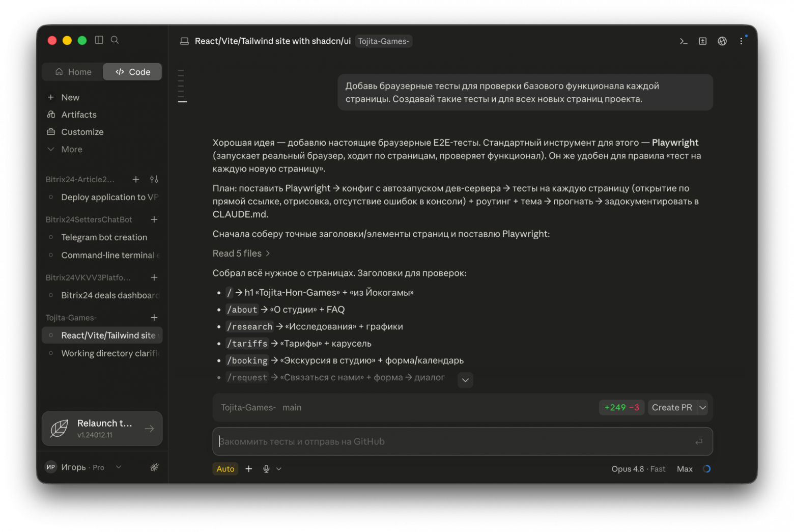
Task: Switch to the Code tab
Action: 132,72
